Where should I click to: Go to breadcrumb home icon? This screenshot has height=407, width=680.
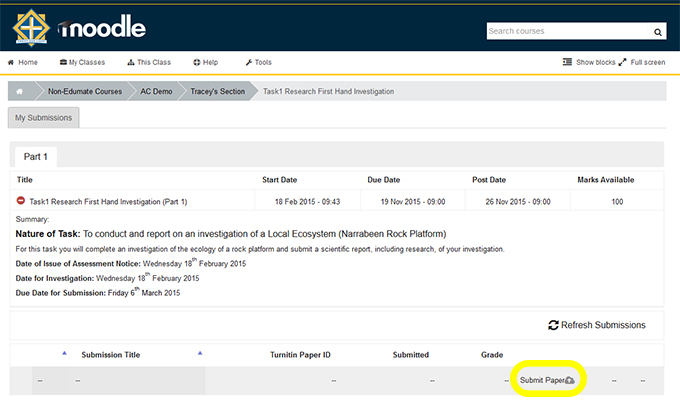tap(19, 92)
